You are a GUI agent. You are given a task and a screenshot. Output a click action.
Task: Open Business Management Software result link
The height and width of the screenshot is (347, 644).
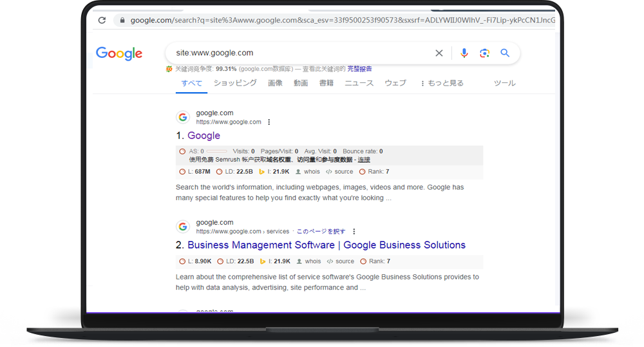click(x=327, y=245)
